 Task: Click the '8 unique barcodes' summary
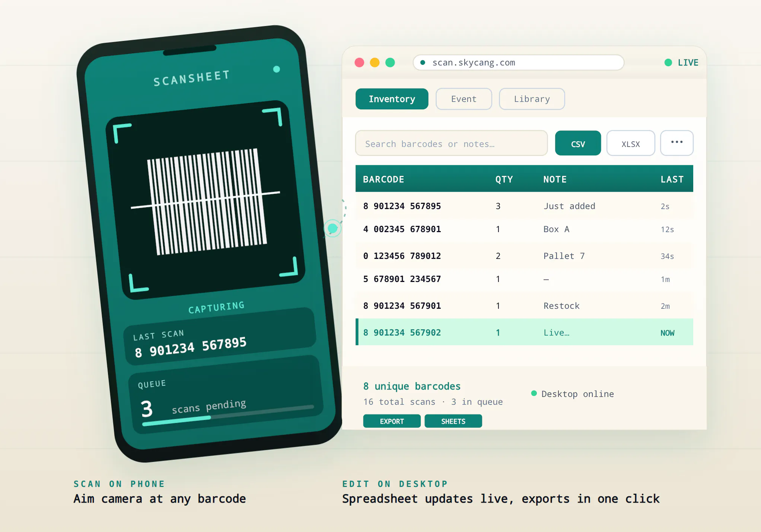click(412, 387)
